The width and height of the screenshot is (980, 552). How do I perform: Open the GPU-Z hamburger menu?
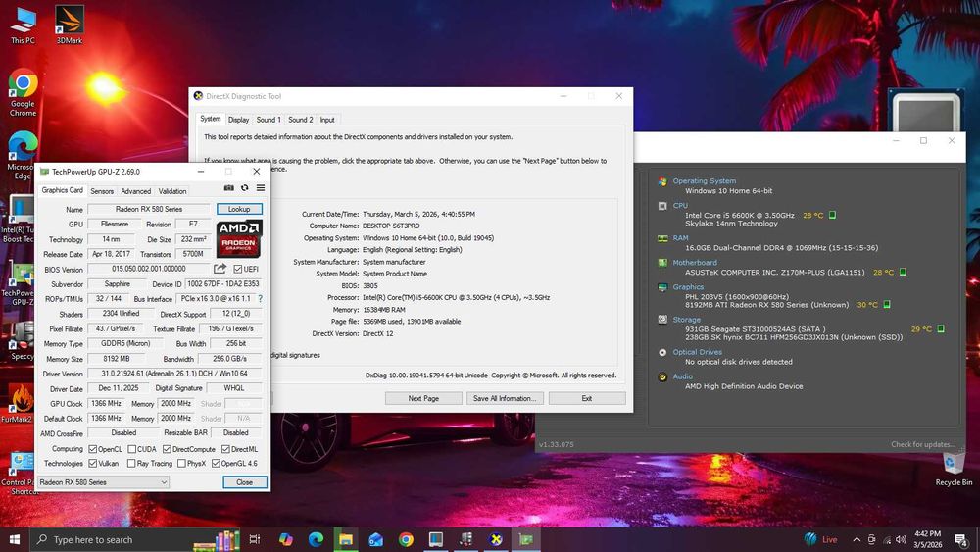click(261, 188)
